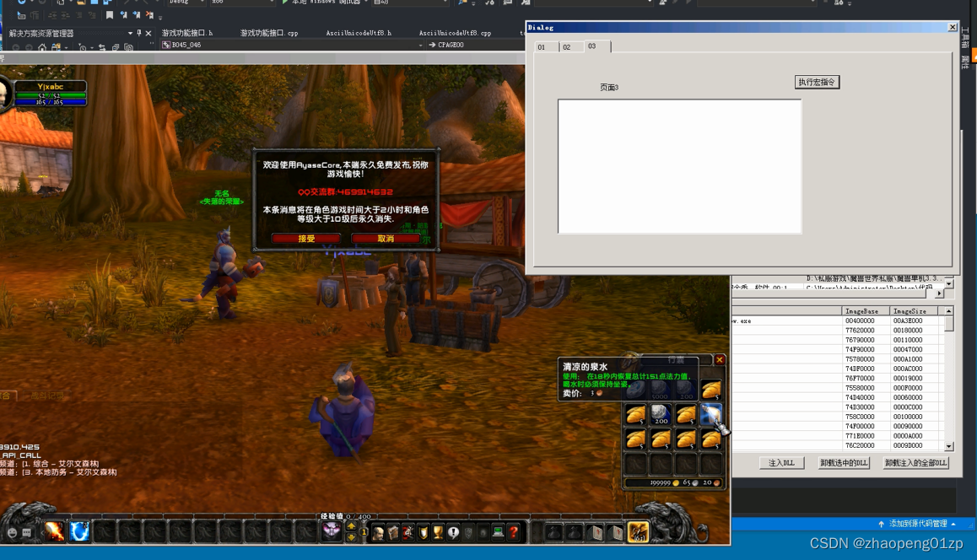977x560 pixels.
Task: Clear all bookmarks toolbar icon
Action: pyautogui.click(x=149, y=15)
